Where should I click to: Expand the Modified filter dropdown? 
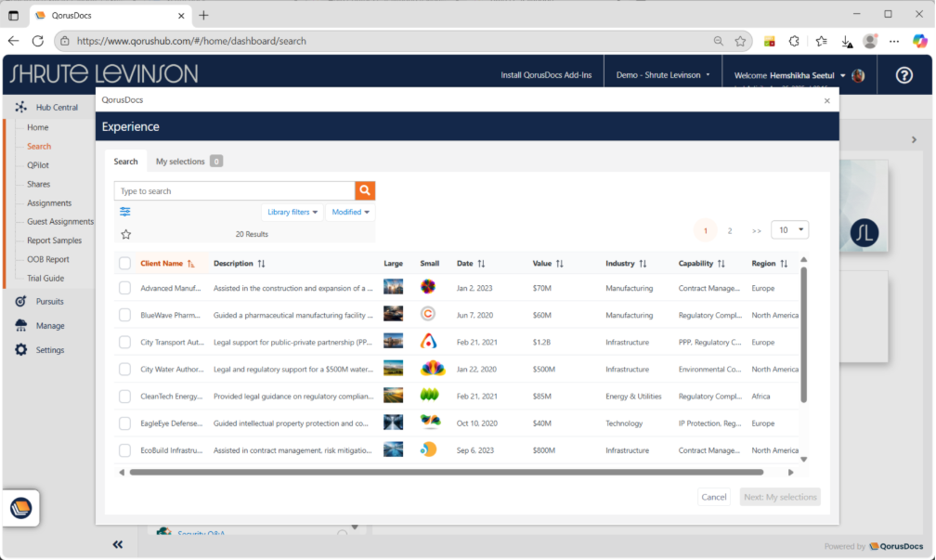coord(350,212)
